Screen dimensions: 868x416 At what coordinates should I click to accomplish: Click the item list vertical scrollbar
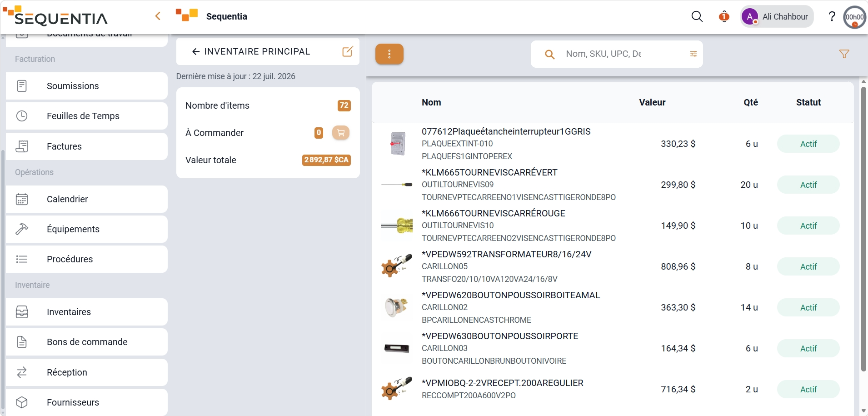coord(863,229)
